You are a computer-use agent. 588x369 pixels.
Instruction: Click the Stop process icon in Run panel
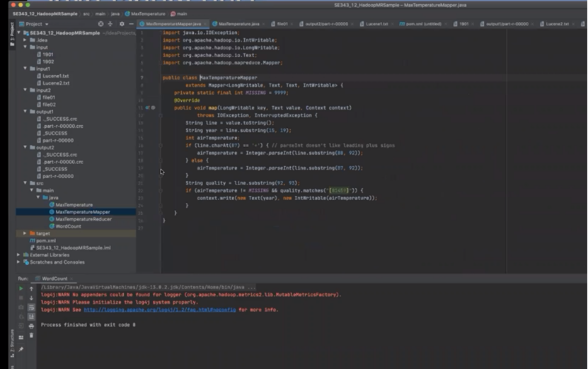(21, 298)
